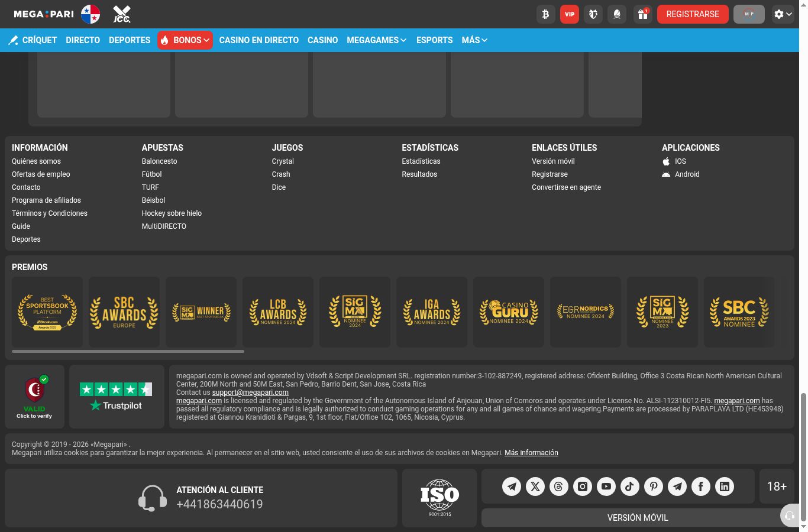The width and height of the screenshot is (808, 532).
Task: Open the Crash game link
Action: 281,174
